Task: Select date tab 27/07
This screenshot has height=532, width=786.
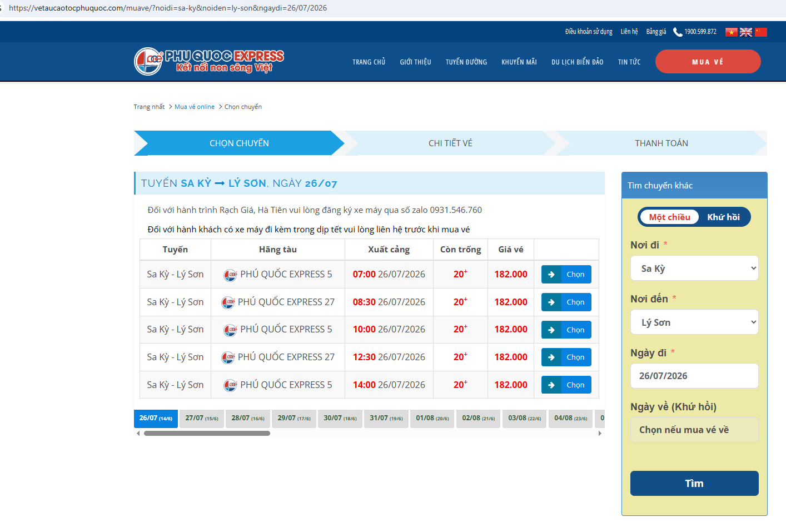Action: tap(202, 419)
